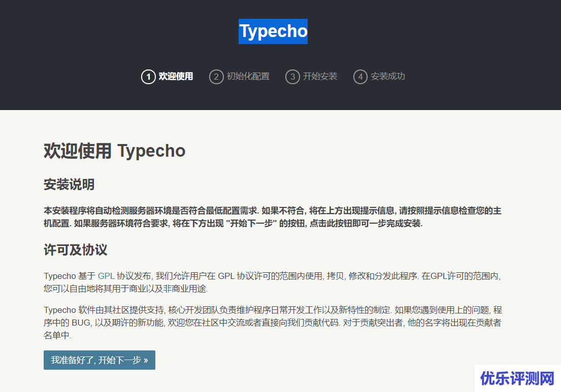Click the circled number 2 step icon

pos(216,77)
